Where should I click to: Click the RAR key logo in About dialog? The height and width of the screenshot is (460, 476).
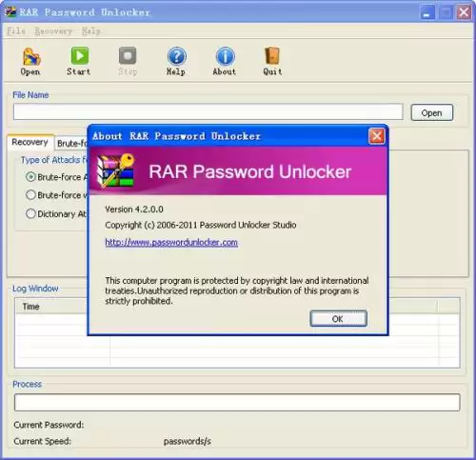pos(115,171)
